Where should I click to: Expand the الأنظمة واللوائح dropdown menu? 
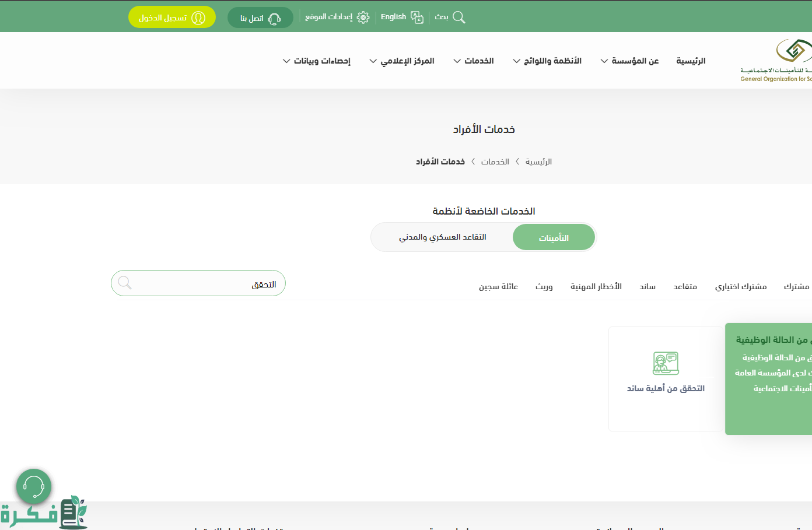click(547, 61)
